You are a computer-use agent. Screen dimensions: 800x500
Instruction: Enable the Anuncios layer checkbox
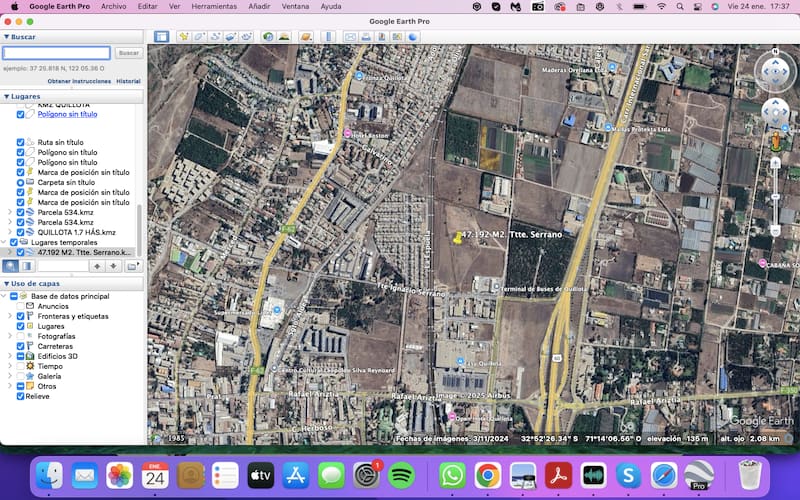coord(20,306)
